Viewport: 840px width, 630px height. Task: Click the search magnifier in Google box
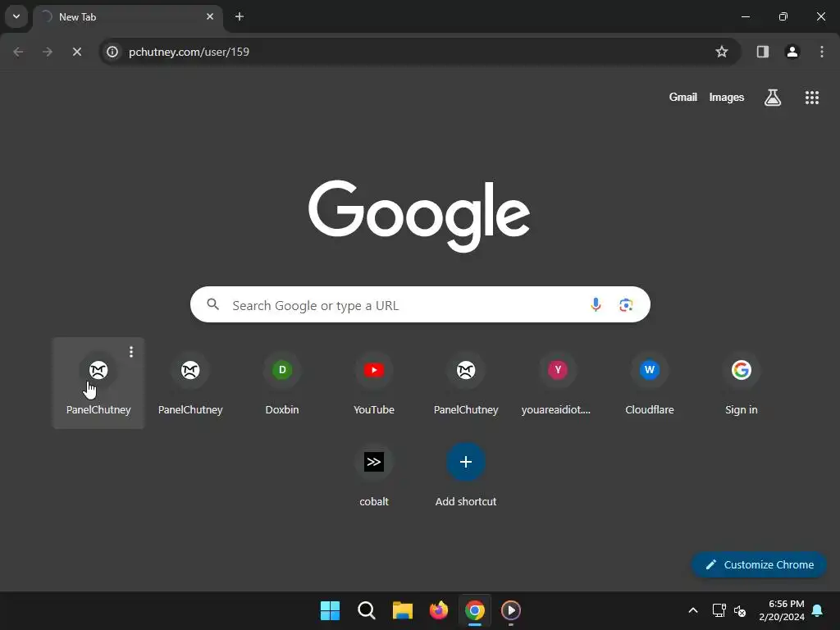click(212, 304)
